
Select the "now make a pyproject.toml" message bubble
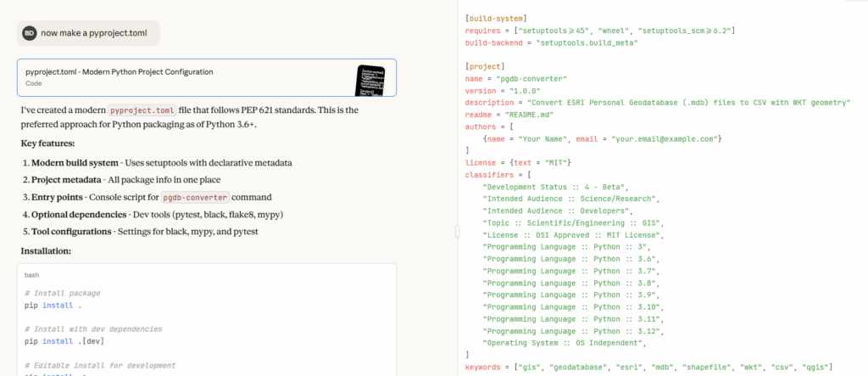(88, 33)
